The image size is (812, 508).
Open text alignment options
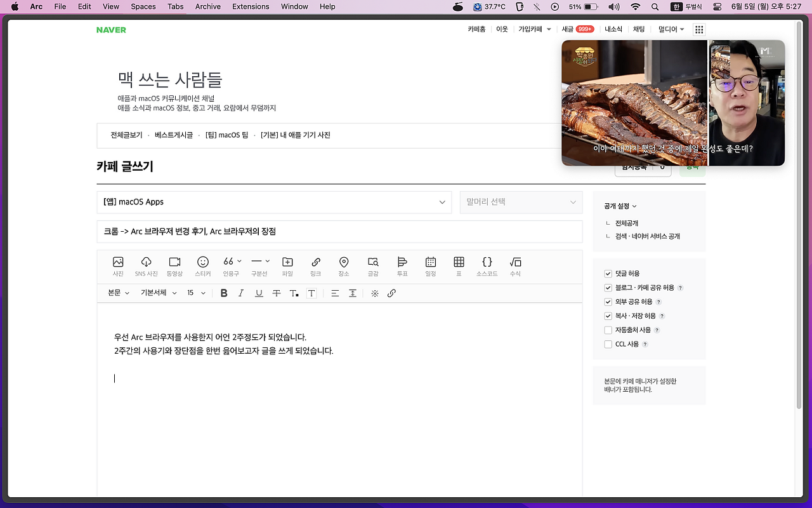[335, 293]
